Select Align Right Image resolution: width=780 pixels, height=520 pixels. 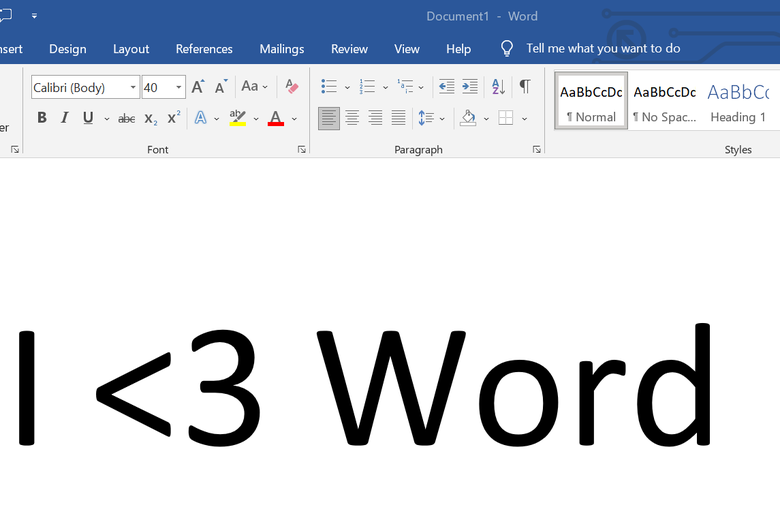click(375, 118)
